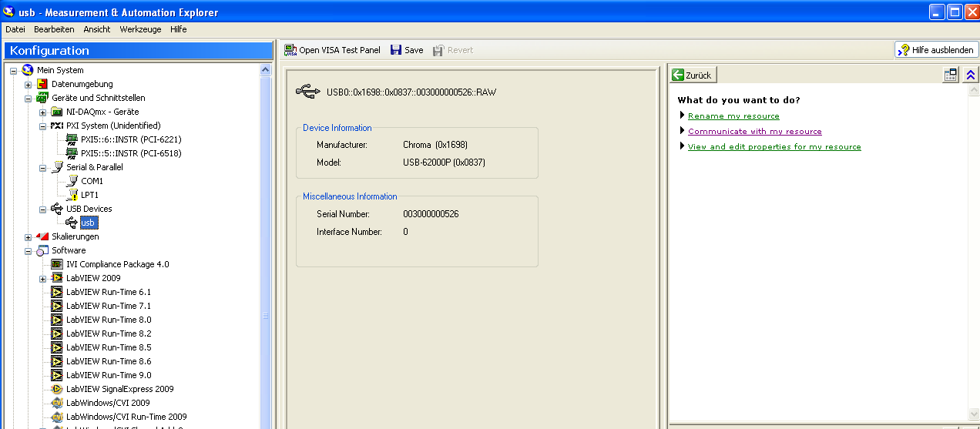Click the Chroma (0x1698) manufacturer value
The height and width of the screenshot is (429, 980).
435,145
